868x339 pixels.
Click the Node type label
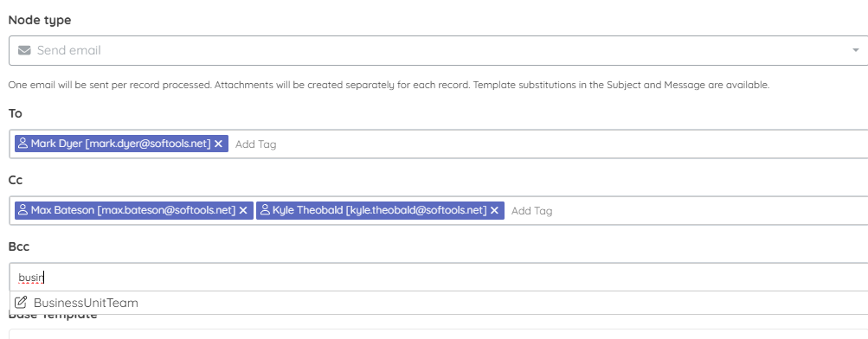tap(40, 21)
